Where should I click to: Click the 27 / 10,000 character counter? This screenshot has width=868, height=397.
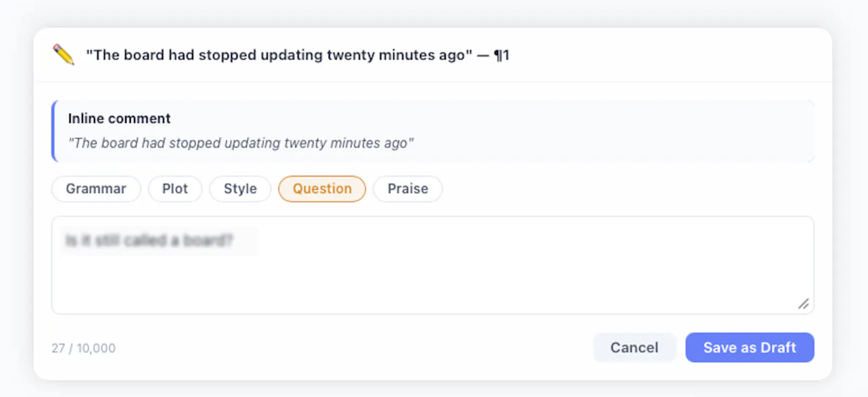pyautogui.click(x=84, y=348)
